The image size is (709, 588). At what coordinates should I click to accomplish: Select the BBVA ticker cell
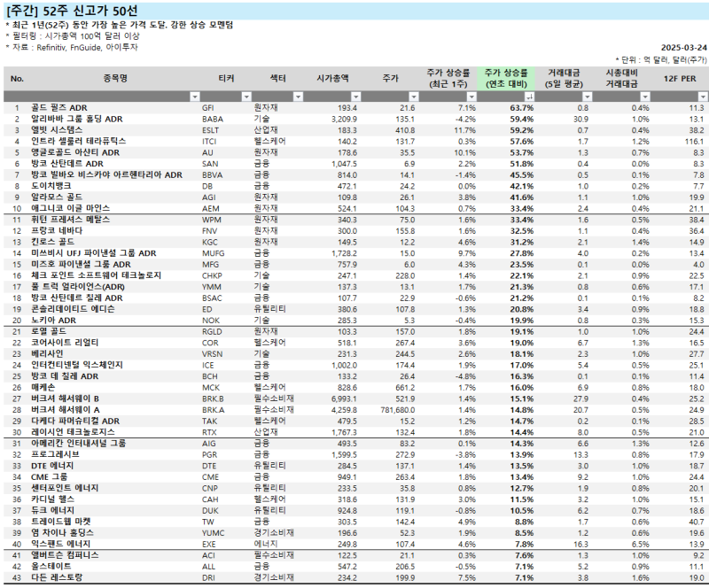click(212, 175)
